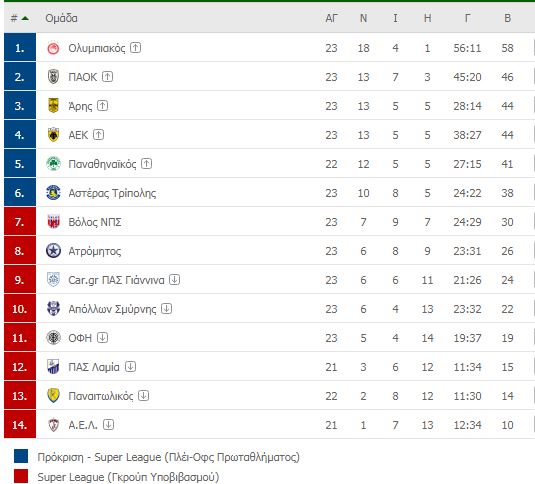This screenshot has width=535, height=484.
Task: Click the Αστέρας Τρίπολης star logo
Action: 53,193
